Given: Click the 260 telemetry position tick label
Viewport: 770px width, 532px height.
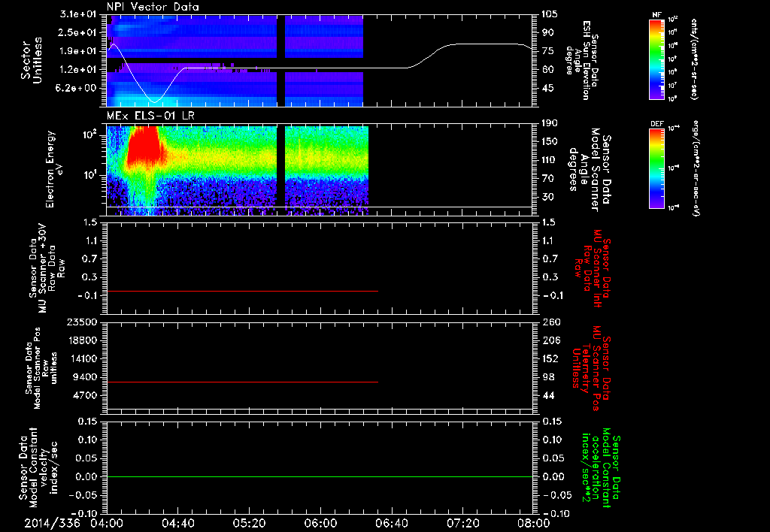Looking at the screenshot, I should (550, 322).
